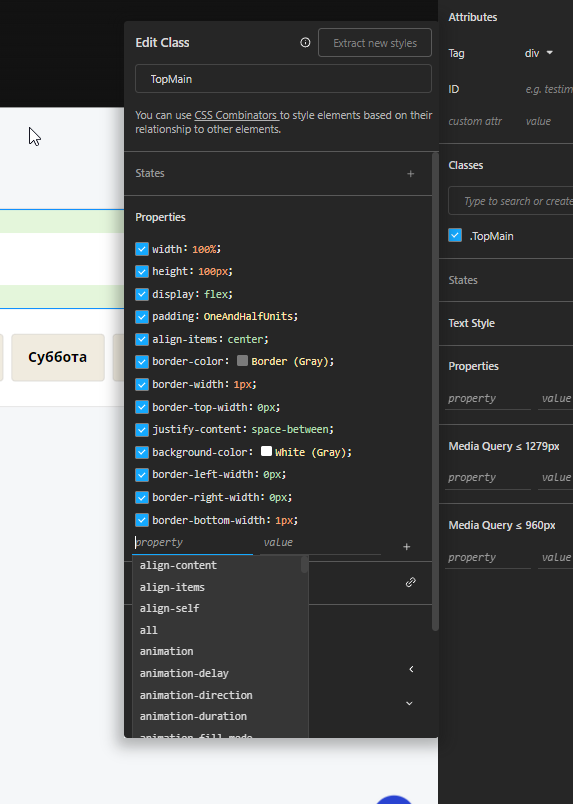Click the link chain icon
The width and height of the screenshot is (573, 804).
410,582
